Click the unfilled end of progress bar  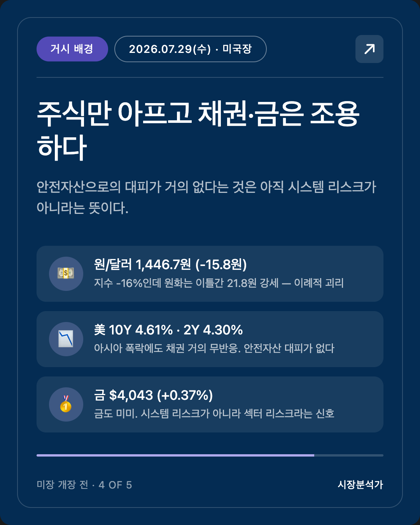click(x=349, y=455)
